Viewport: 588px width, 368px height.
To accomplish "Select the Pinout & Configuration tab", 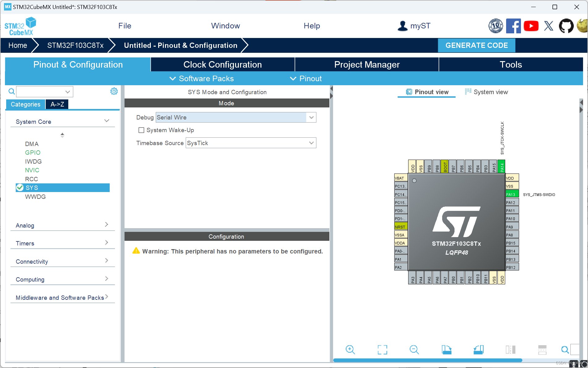I will point(78,64).
